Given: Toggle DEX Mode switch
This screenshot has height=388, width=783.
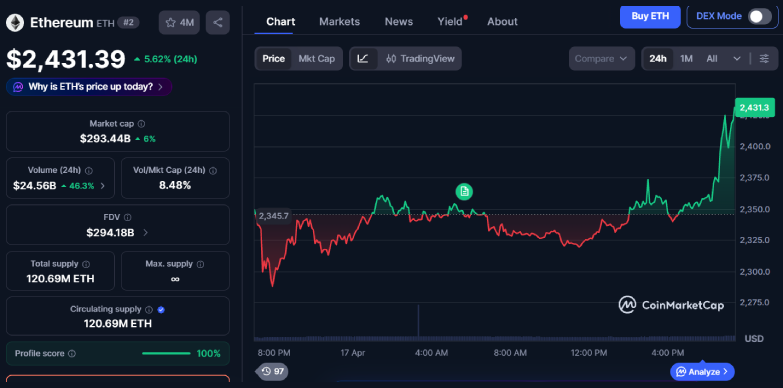Looking at the screenshot, I should coord(760,16).
